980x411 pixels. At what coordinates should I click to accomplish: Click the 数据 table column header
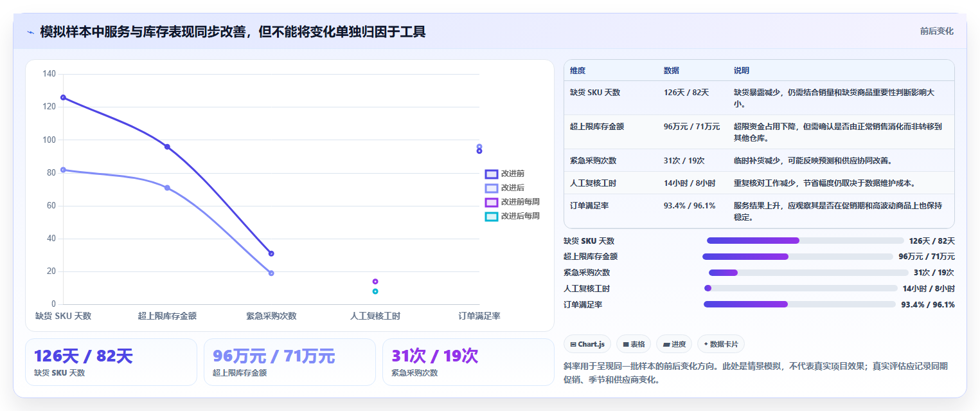672,71
